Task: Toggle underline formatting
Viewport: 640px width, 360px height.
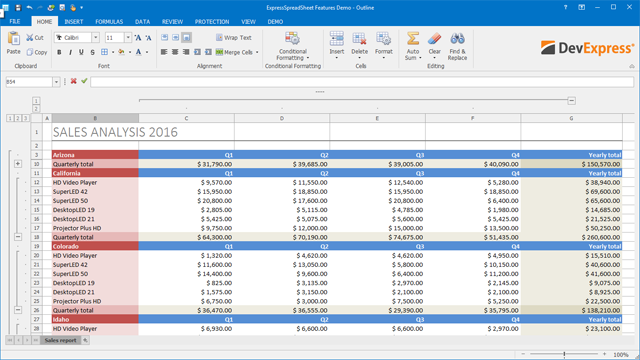Action: click(81, 52)
